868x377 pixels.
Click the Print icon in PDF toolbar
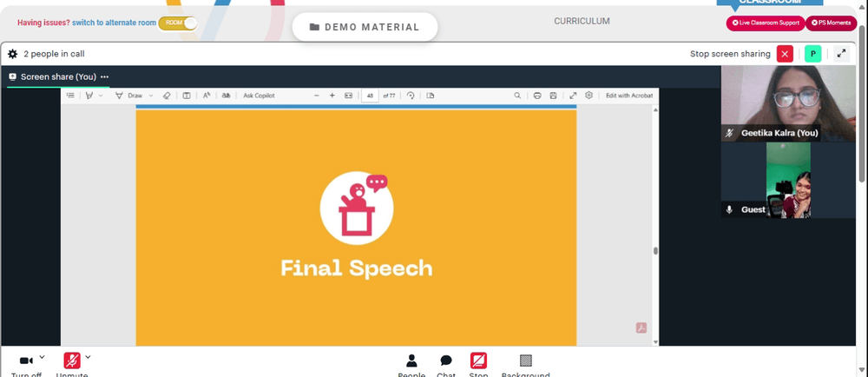(537, 96)
